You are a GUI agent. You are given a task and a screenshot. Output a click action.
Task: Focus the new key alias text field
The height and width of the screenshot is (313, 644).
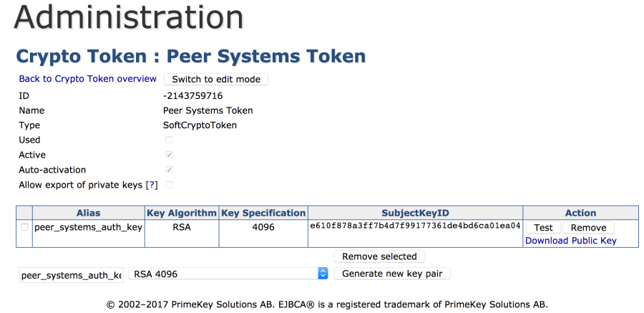(x=72, y=274)
